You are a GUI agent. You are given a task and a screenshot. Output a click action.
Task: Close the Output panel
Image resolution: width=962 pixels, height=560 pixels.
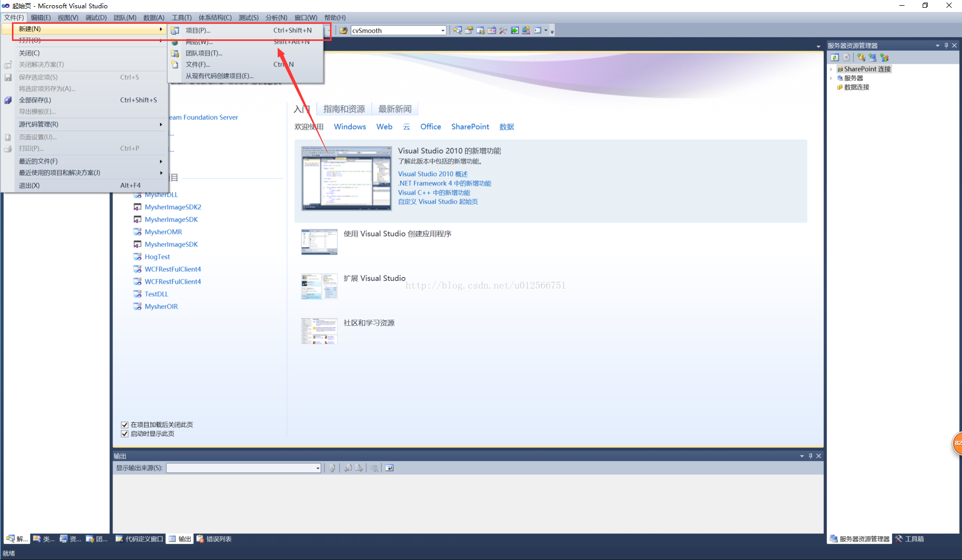[819, 456]
